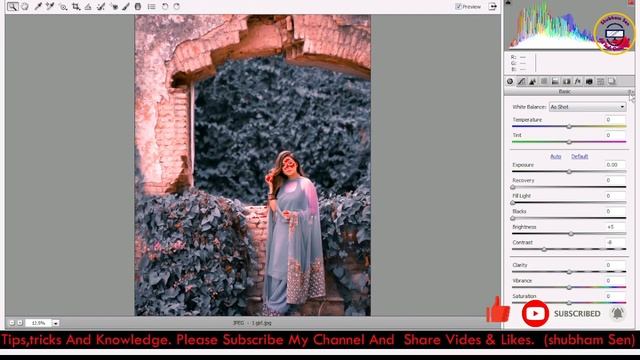Select the Color Sampler tool
Image resolution: width=640 pixels, height=360 pixels.
click(50, 7)
